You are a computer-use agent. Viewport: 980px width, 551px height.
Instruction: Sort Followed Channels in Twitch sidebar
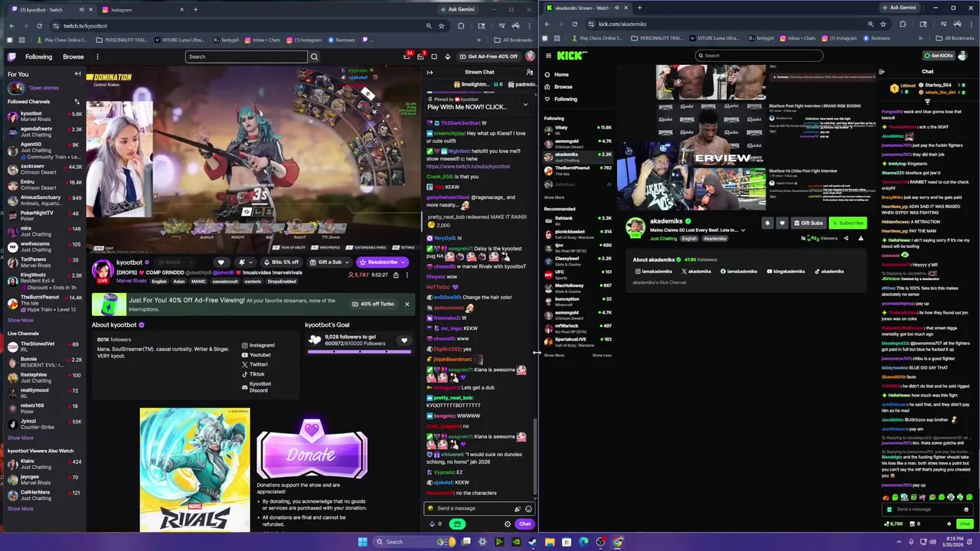click(x=77, y=101)
